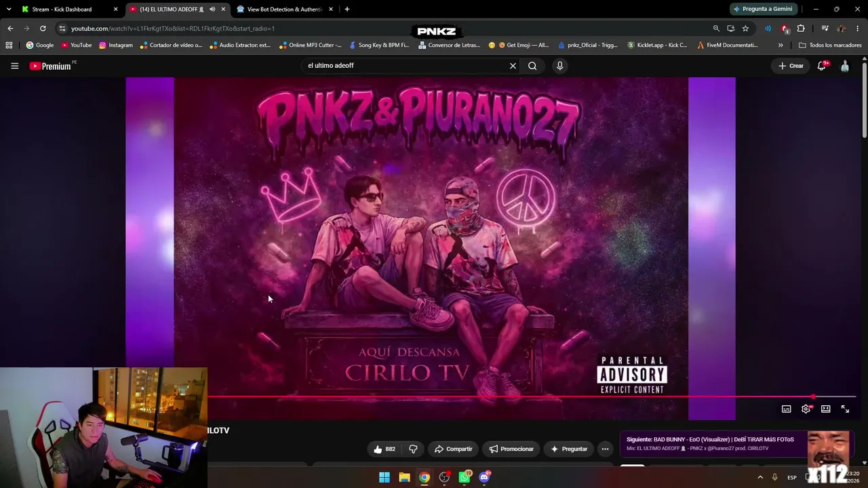Screen dimensions: 868x488
Task: Open the zoom magnifier in address bar
Action: pyautogui.click(x=716, y=28)
